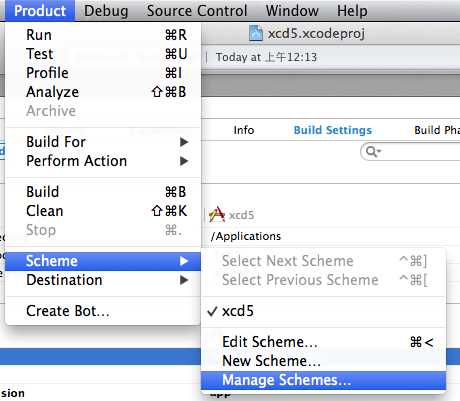The image size is (460, 401).
Task: Choose Manage Schemes… from submenu
Action: pos(323,380)
